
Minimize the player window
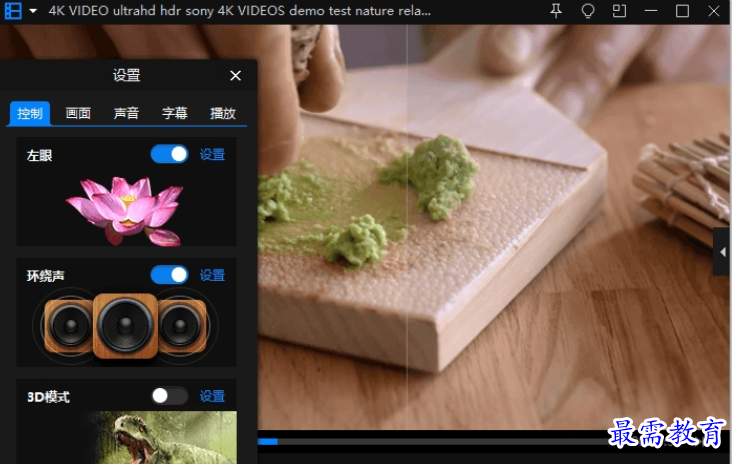(651, 11)
